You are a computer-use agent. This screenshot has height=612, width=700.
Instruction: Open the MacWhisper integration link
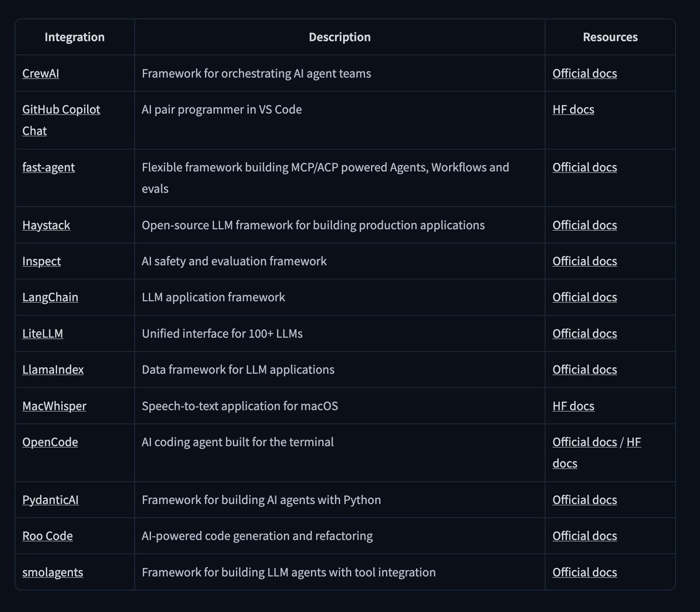click(54, 406)
